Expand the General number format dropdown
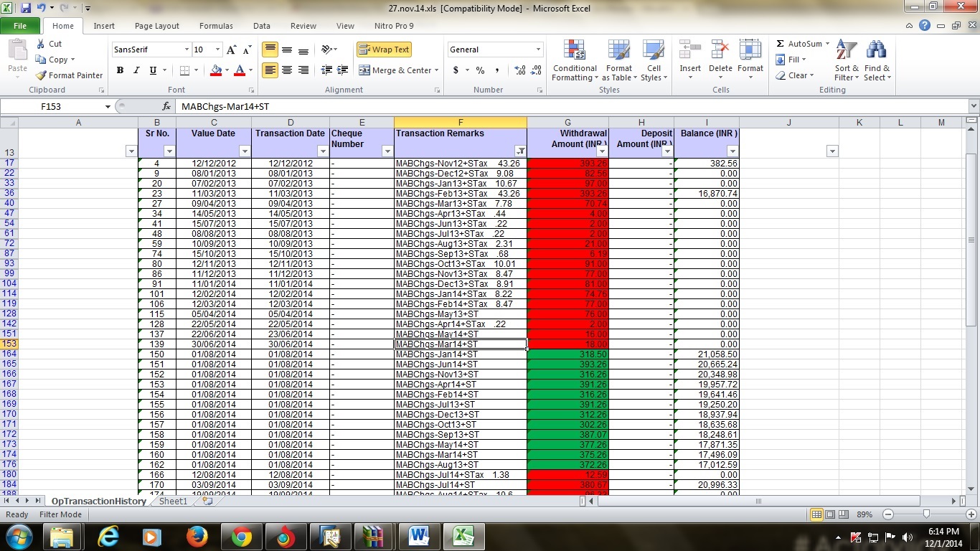 point(538,50)
